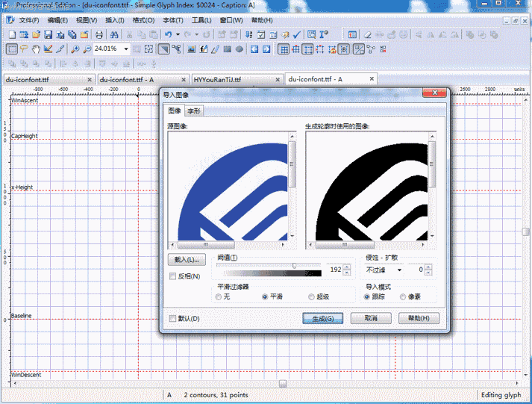Click the validate checkmark icon
The image size is (532, 404).
point(297,34)
